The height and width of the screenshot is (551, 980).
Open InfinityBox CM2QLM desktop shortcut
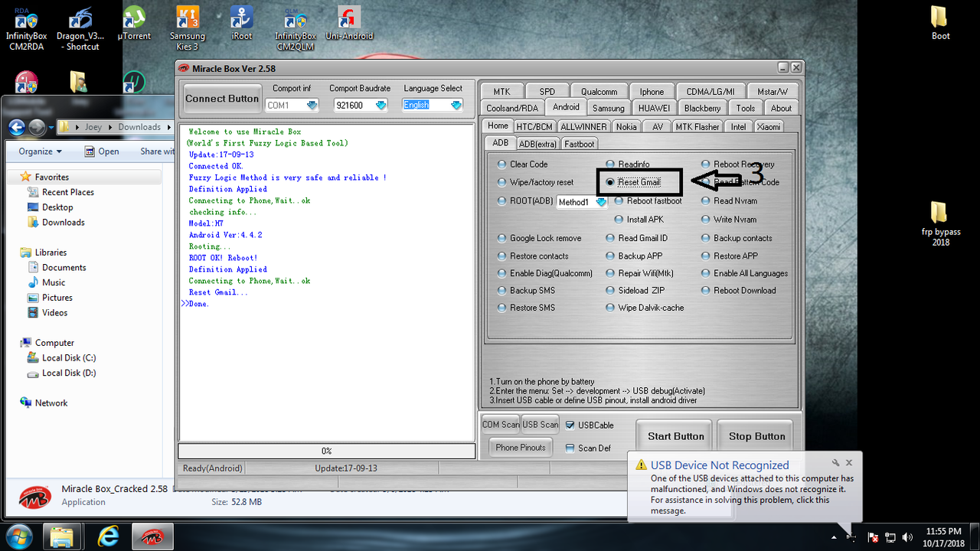pos(296,28)
